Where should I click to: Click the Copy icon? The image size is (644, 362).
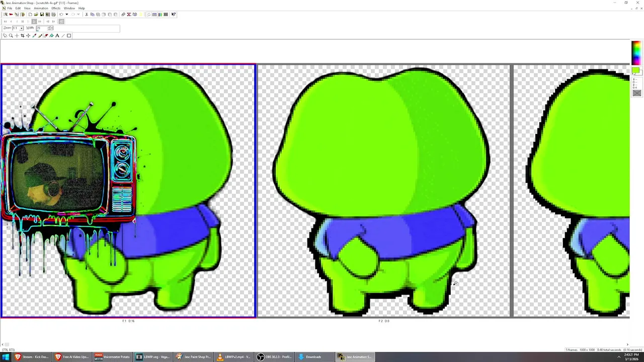point(93,15)
